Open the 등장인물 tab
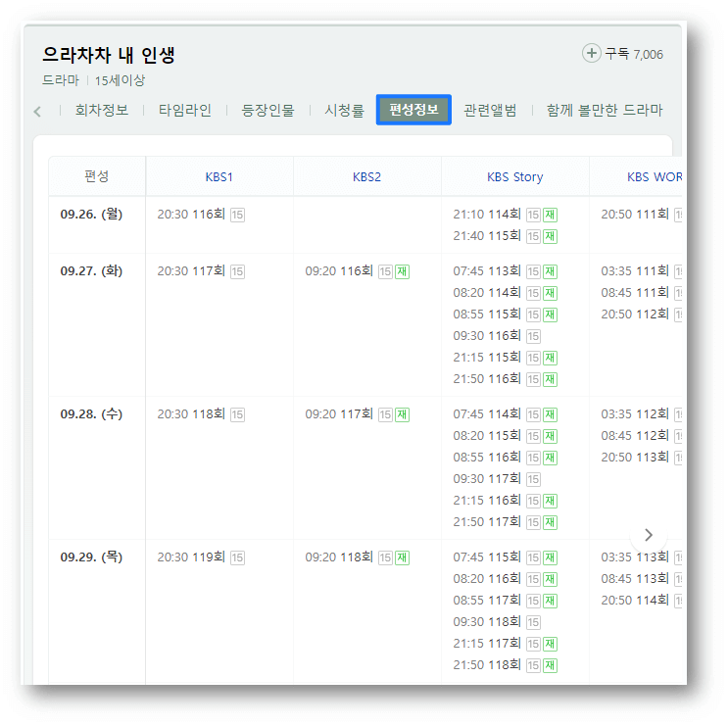 [x=267, y=111]
